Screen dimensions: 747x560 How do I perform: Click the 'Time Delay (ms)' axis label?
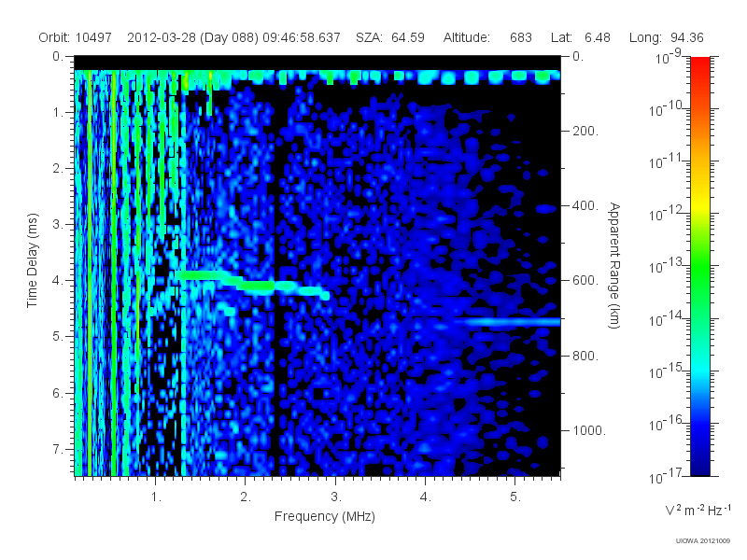[32, 260]
